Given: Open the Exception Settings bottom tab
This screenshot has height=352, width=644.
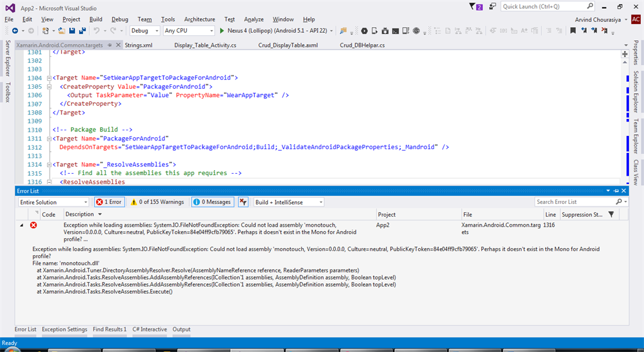Looking at the screenshot, I should click(65, 329).
